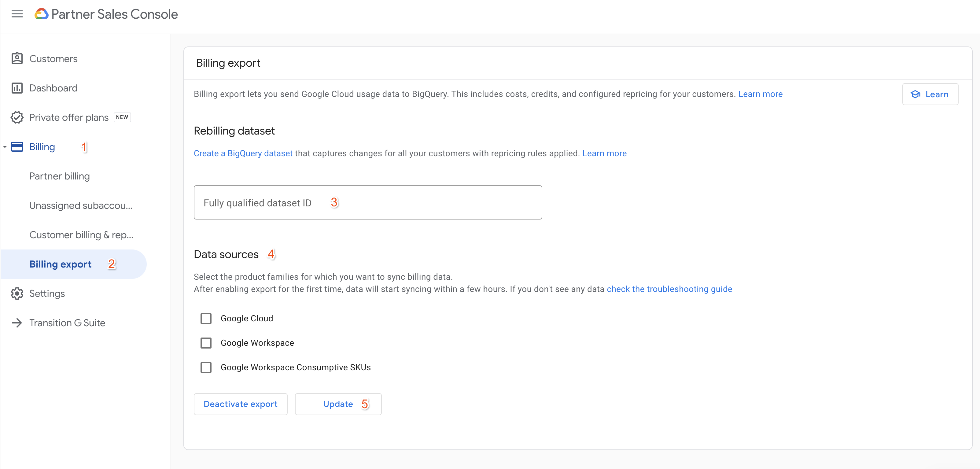980x469 pixels.
Task: Click the Transition G Suite arrow icon
Action: [x=17, y=323]
